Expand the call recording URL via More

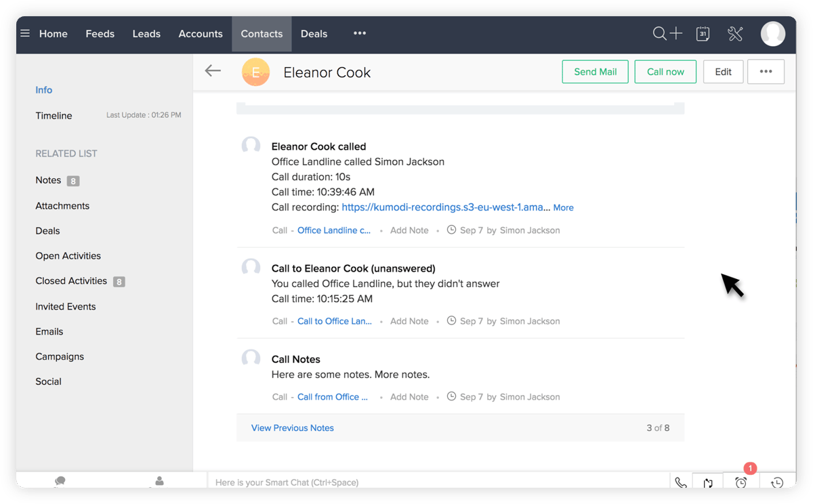point(563,207)
